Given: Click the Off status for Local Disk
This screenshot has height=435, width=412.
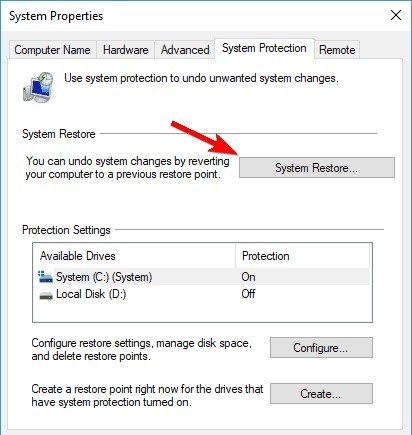Looking at the screenshot, I should (249, 294).
